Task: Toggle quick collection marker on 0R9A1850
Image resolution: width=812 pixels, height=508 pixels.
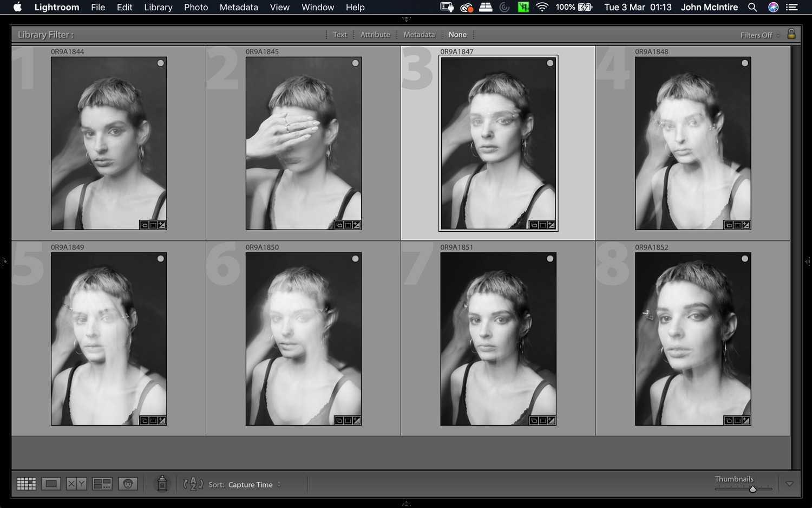Action: [355, 259]
